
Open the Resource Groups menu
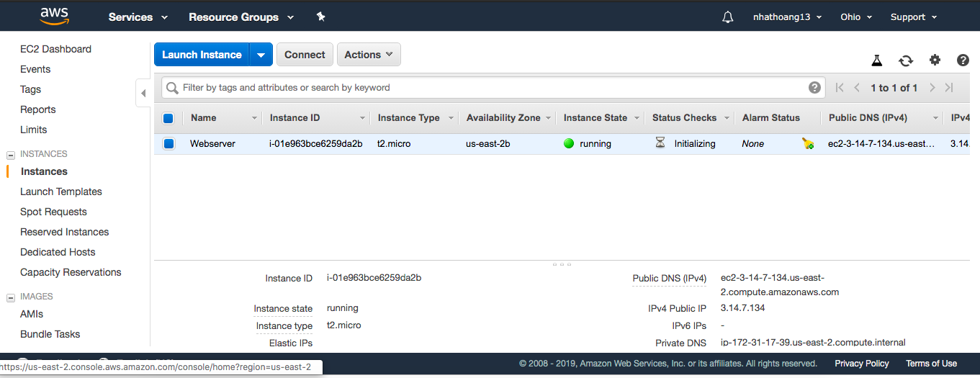tap(241, 17)
